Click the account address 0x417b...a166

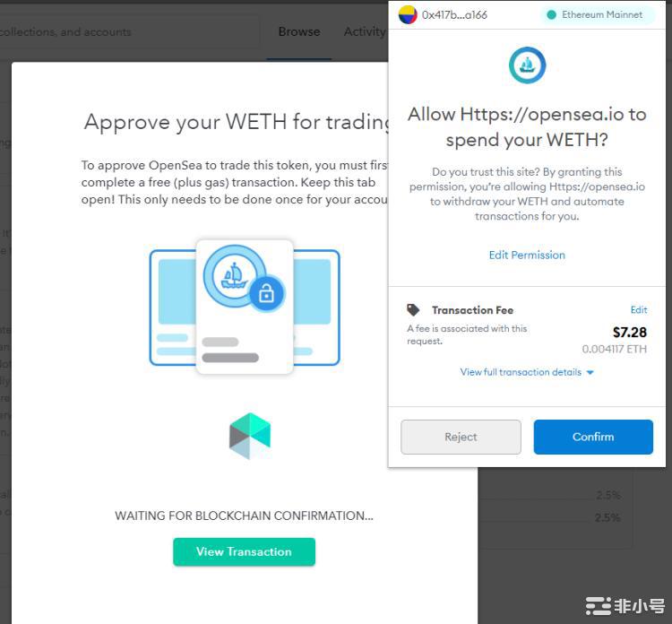click(454, 15)
